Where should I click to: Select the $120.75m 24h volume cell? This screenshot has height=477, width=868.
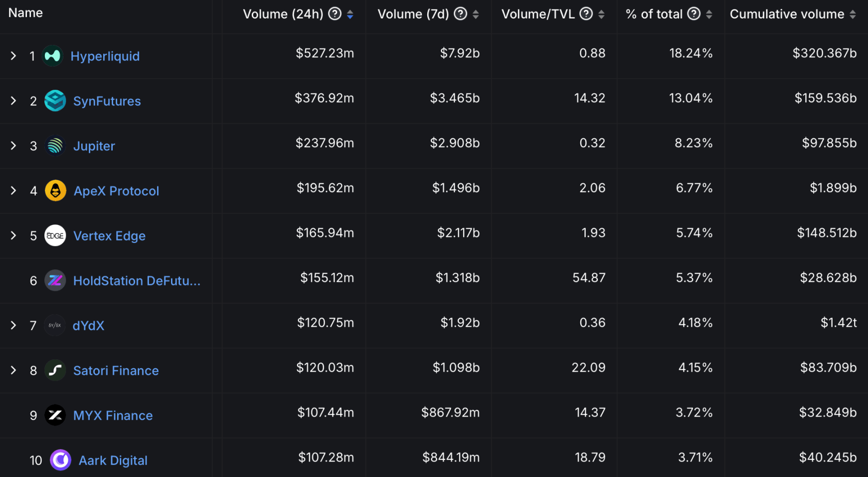point(326,323)
